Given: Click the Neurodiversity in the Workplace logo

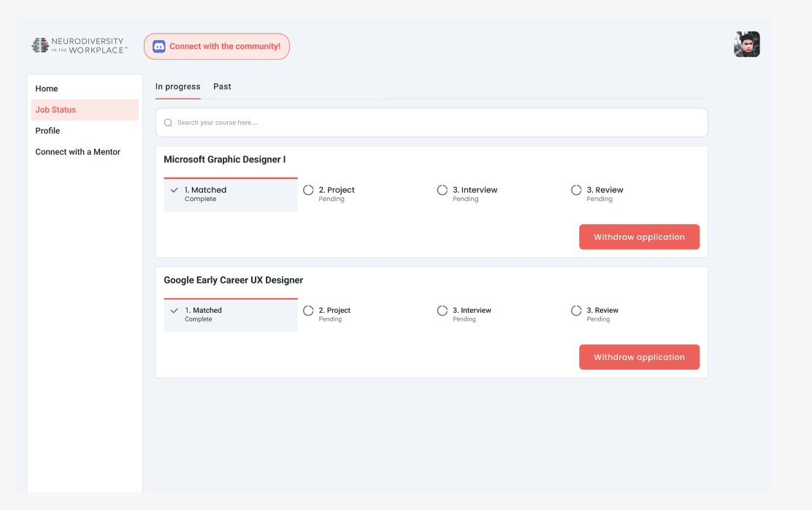Looking at the screenshot, I should 80,45.
